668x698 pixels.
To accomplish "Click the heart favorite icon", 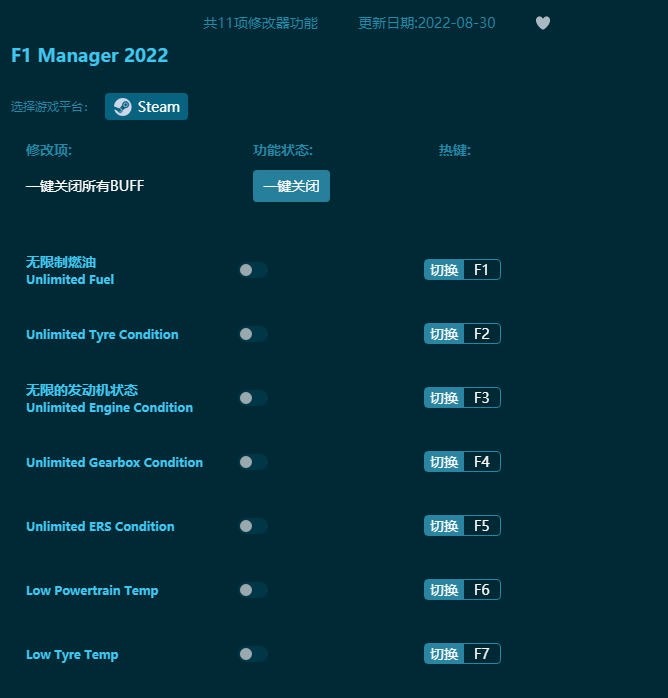I will (542, 23).
